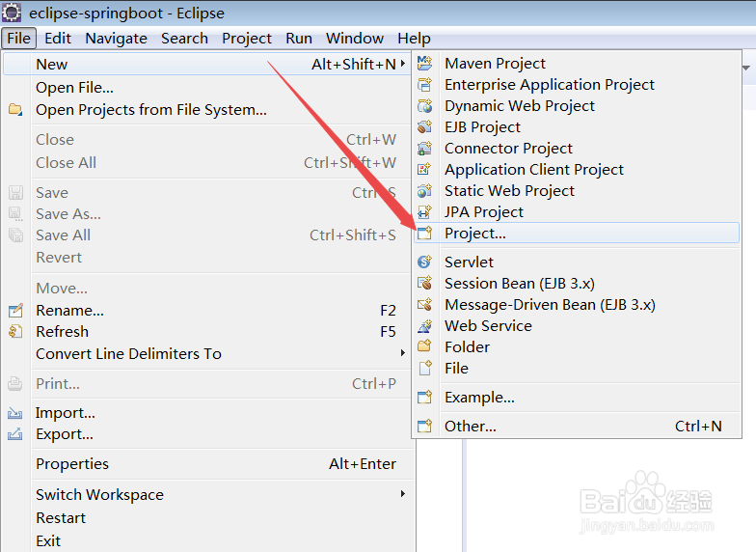Screen dimensions: 756x552
Task: Click the Eclipse icon in title bar
Action: coord(13,14)
